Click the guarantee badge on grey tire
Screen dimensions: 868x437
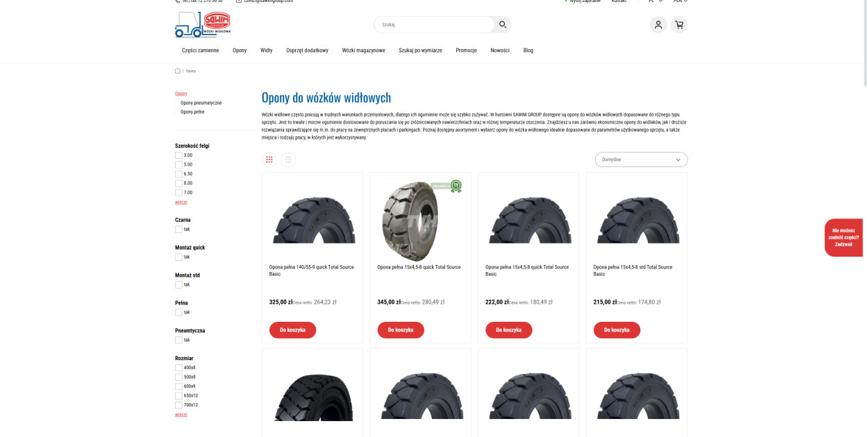click(456, 186)
